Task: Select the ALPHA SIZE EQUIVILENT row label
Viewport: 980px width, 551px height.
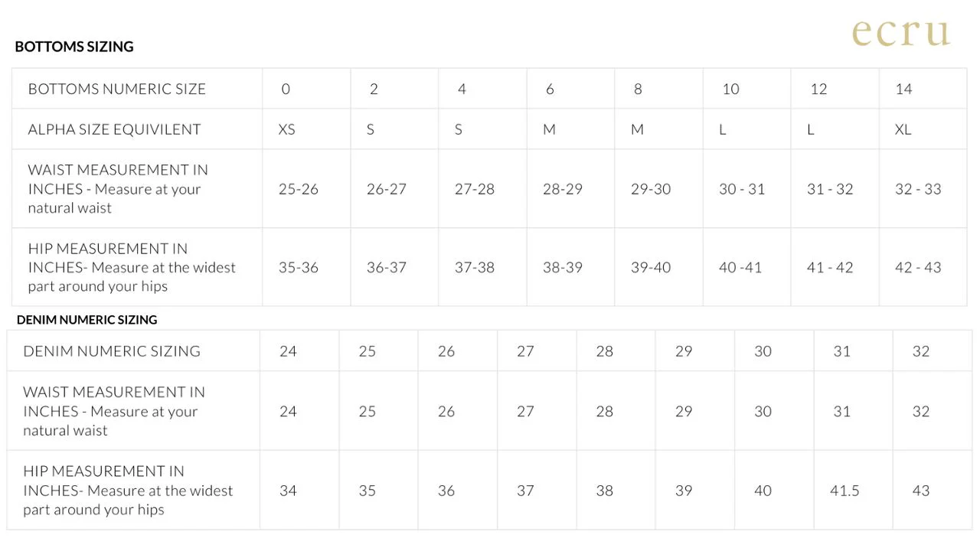Action: coord(114,129)
